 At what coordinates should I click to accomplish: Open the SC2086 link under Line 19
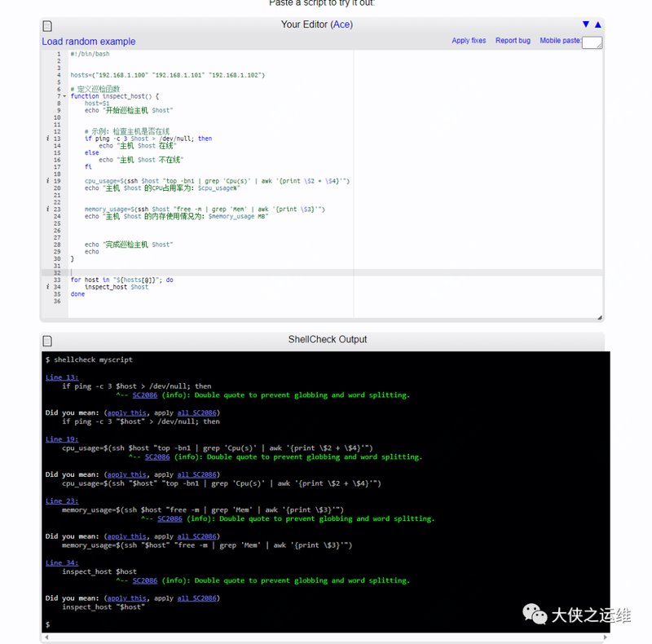coord(157,457)
